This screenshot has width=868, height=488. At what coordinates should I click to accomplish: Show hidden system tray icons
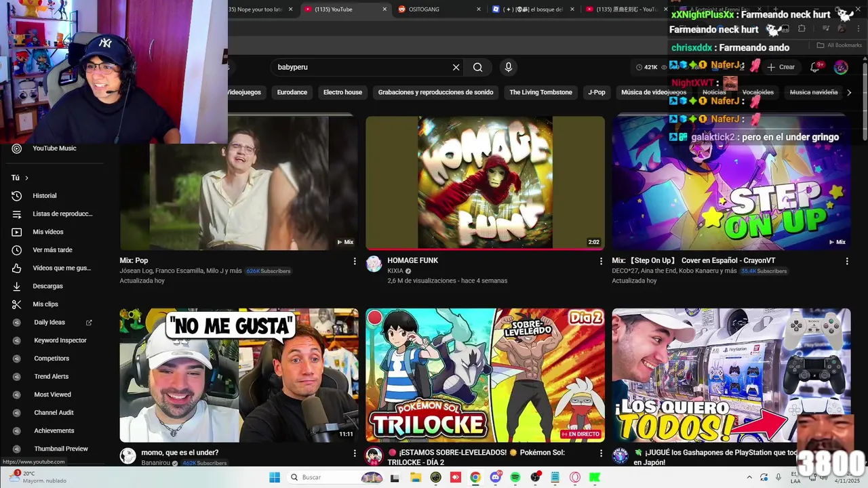(x=749, y=477)
